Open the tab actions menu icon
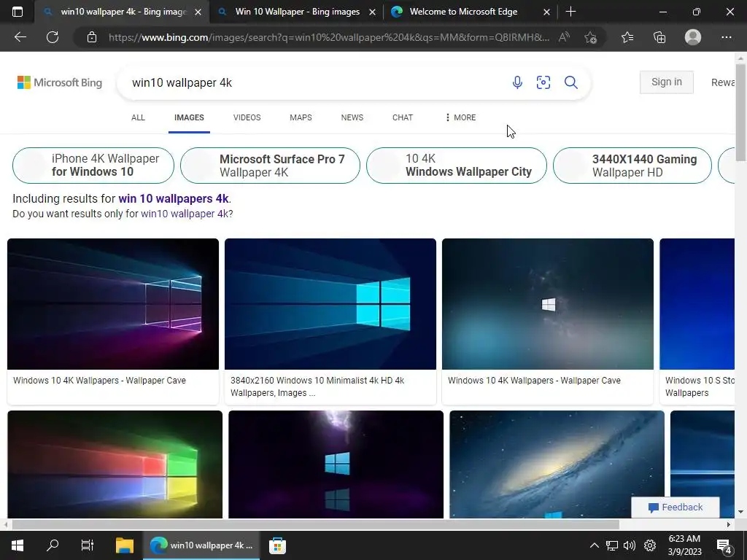Image resolution: width=747 pixels, height=560 pixels. [18, 12]
